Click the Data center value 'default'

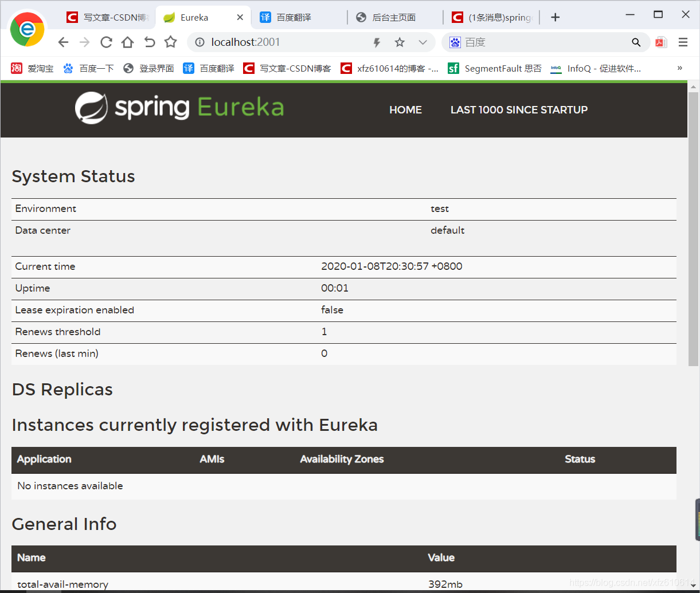pos(447,230)
